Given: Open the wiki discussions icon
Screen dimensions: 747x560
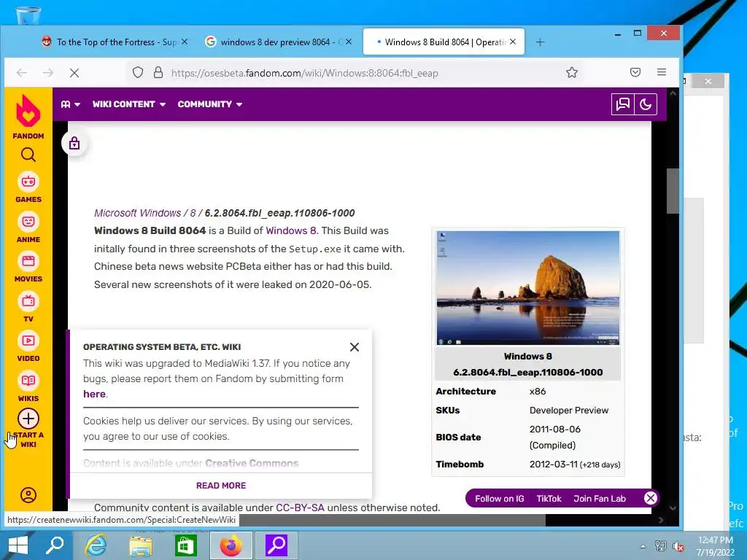Looking at the screenshot, I should tap(623, 104).
